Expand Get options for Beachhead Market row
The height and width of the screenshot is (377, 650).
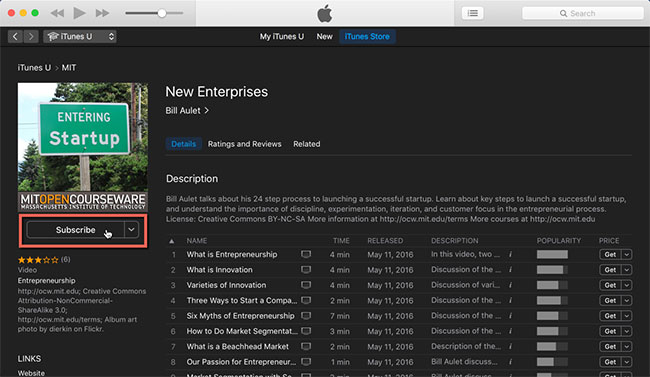pos(627,347)
